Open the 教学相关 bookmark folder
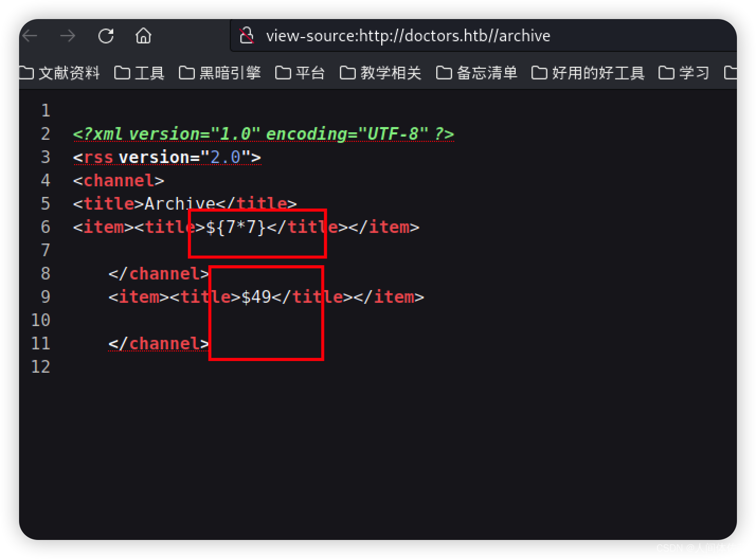Image resolution: width=756 pixels, height=559 pixels. (x=381, y=73)
